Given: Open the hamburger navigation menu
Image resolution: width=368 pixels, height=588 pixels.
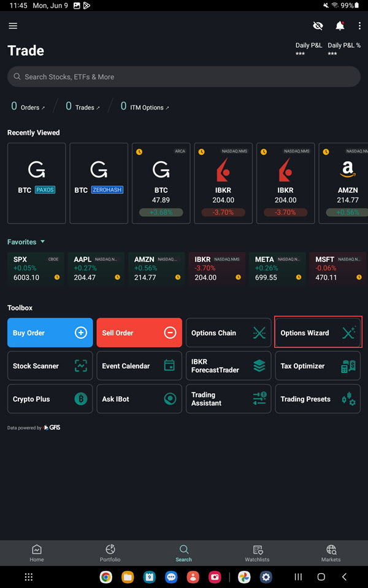Looking at the screenshot, I should pos(13,26).
